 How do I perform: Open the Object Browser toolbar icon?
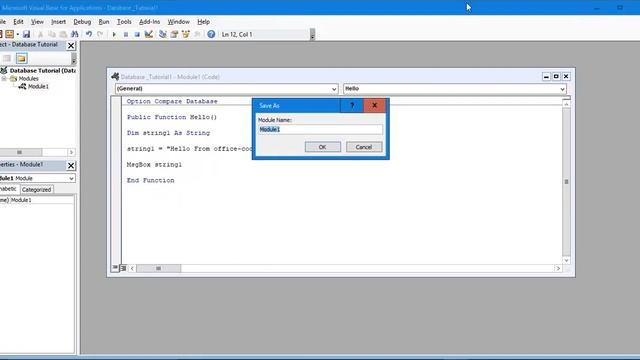[186, 34]
